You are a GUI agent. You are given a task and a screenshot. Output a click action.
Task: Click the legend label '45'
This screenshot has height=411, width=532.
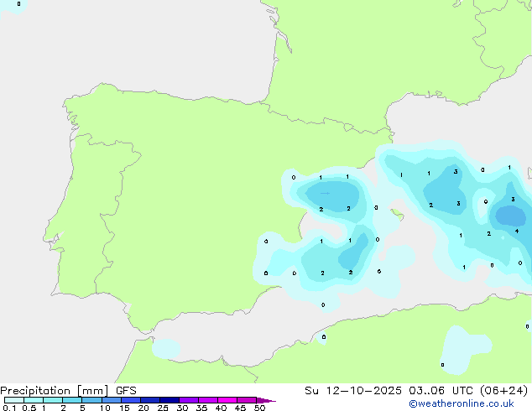240,408
